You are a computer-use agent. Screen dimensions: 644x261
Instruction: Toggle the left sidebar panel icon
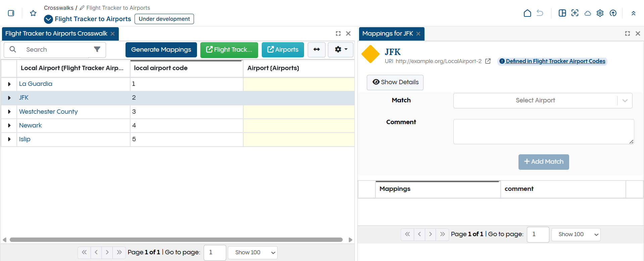[x=11, y=13]
